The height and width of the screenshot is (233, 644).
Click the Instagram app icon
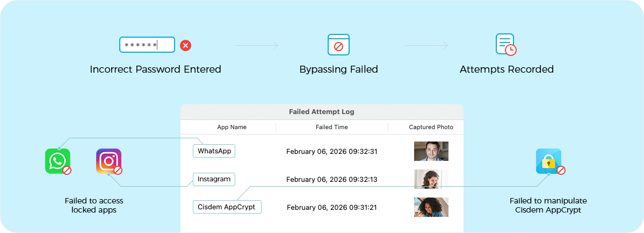pos(108,161)
